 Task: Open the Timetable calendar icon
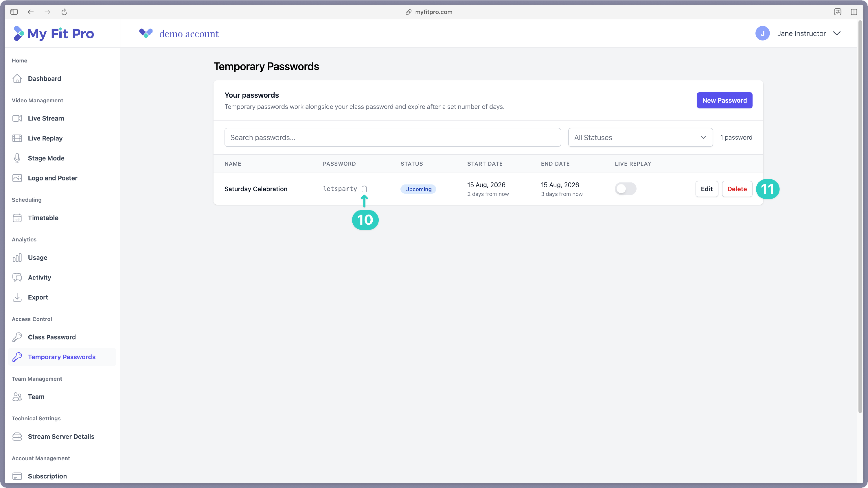(17, 218)
